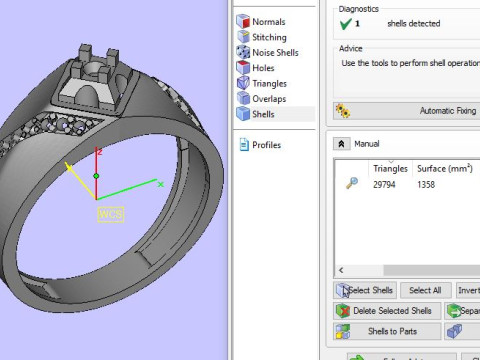This screenshot has width=480, height=360.
Task: Open the Noise Shells fix page
Action: (x=268, y=52)
